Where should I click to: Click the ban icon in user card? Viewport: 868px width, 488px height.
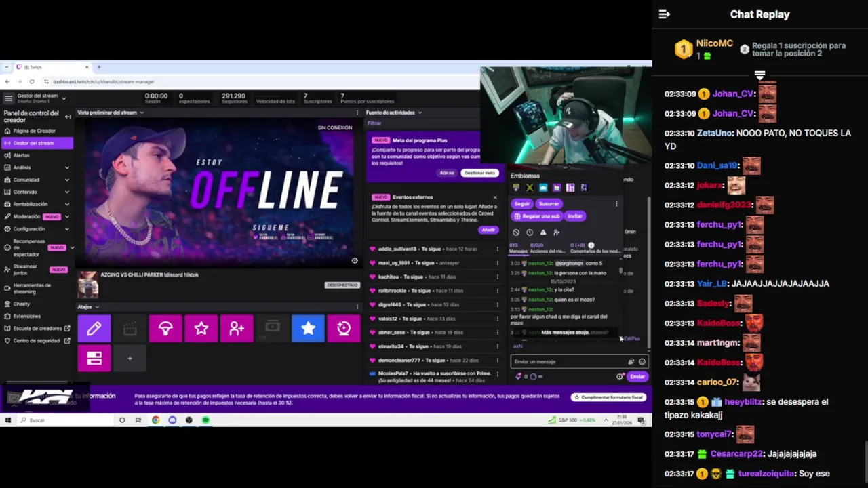[516, 232]
